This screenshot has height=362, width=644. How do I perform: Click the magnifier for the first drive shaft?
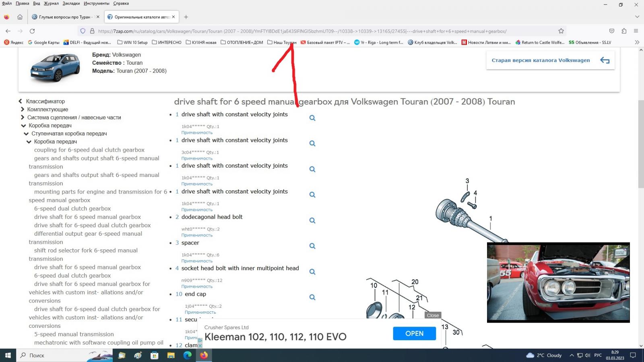(x=312, y=118)
